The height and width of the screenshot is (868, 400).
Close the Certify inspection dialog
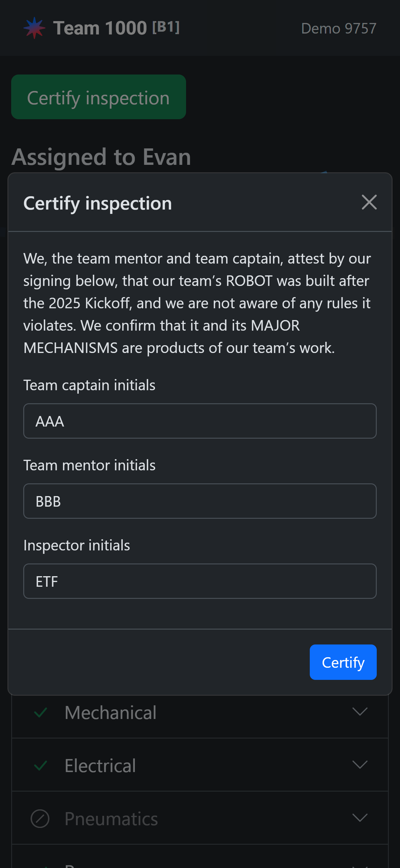[x=369, y=202]
